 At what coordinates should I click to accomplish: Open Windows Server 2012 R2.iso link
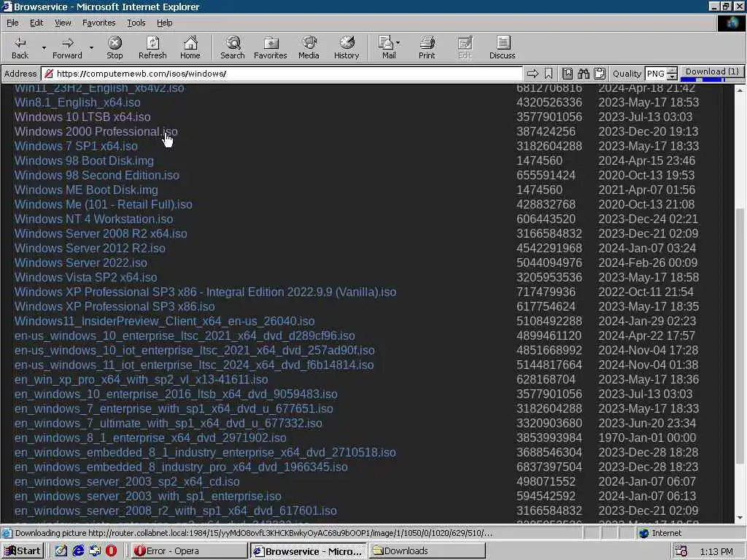coord(90,248)
